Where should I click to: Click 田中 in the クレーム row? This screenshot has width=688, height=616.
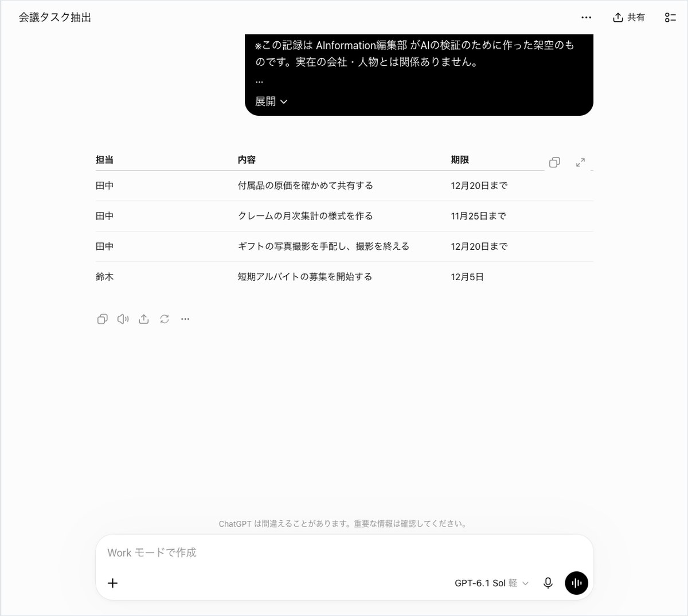click(104, 216)
